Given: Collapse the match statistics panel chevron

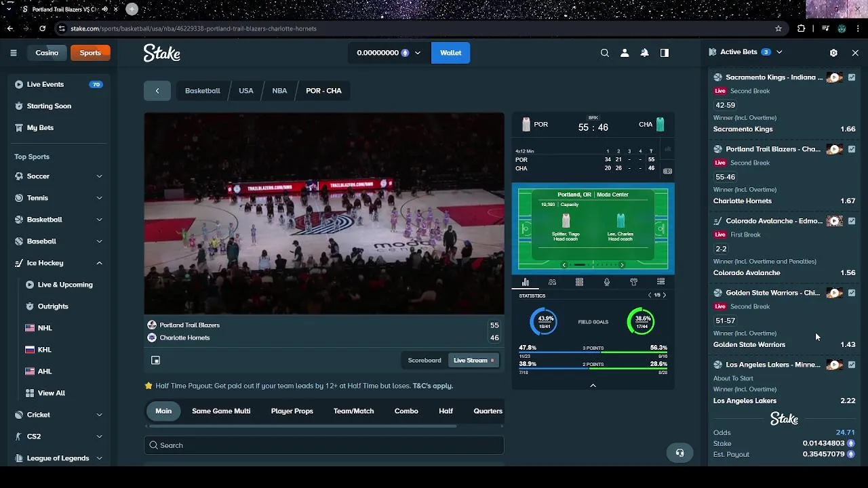Looking at the screenshot, I should (593, 385).
